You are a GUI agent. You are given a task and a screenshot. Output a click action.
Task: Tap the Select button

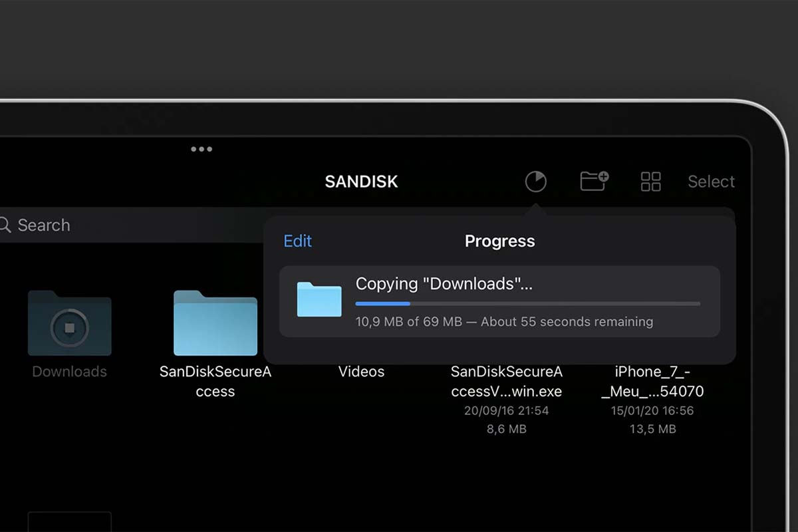711,182
